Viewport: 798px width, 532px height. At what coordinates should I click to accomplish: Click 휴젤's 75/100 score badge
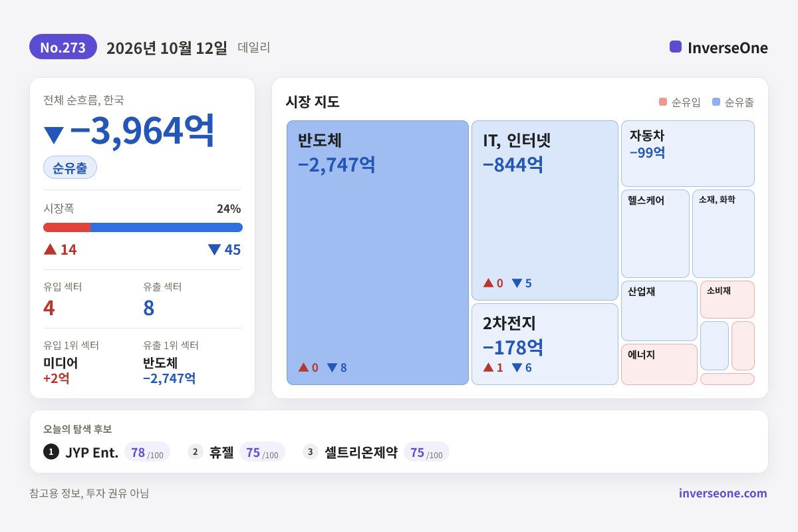(262, 452)
